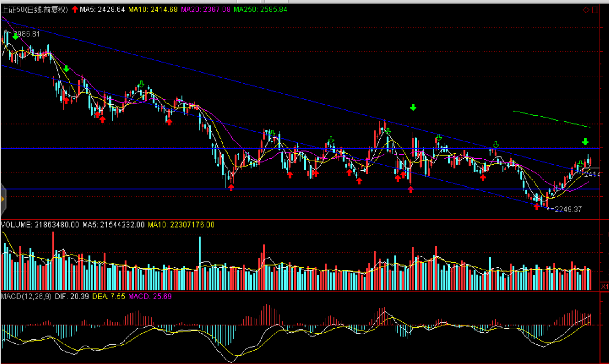Click the 2986.81 high price annotation

[x=27, y=34]
